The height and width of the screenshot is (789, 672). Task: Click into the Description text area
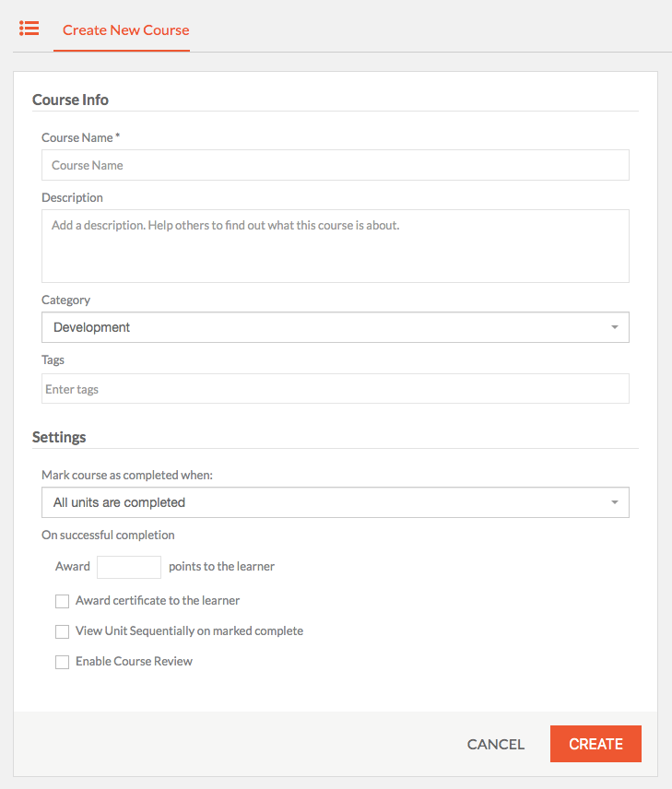336,246
